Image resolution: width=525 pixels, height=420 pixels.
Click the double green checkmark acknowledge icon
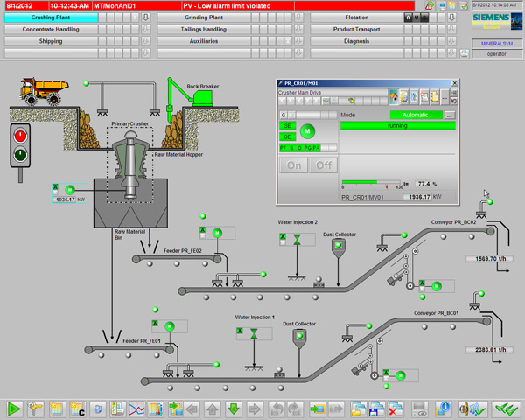[504, 409]
